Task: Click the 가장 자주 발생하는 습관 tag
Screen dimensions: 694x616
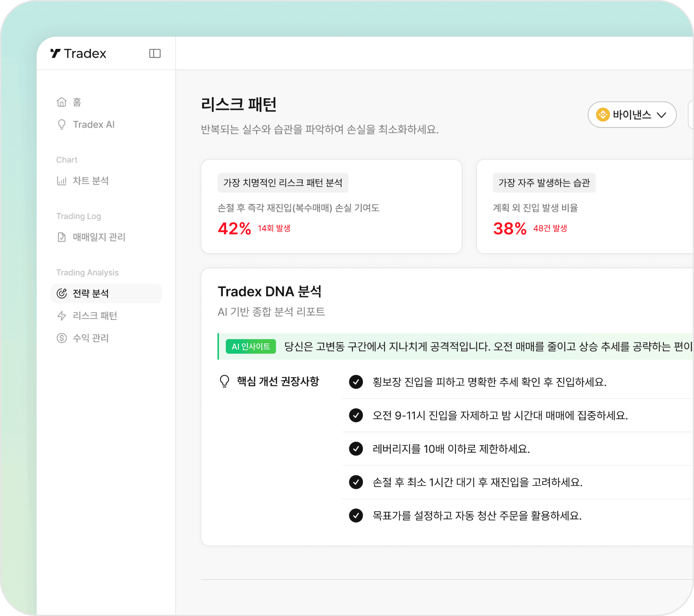Action: point(544,183)
